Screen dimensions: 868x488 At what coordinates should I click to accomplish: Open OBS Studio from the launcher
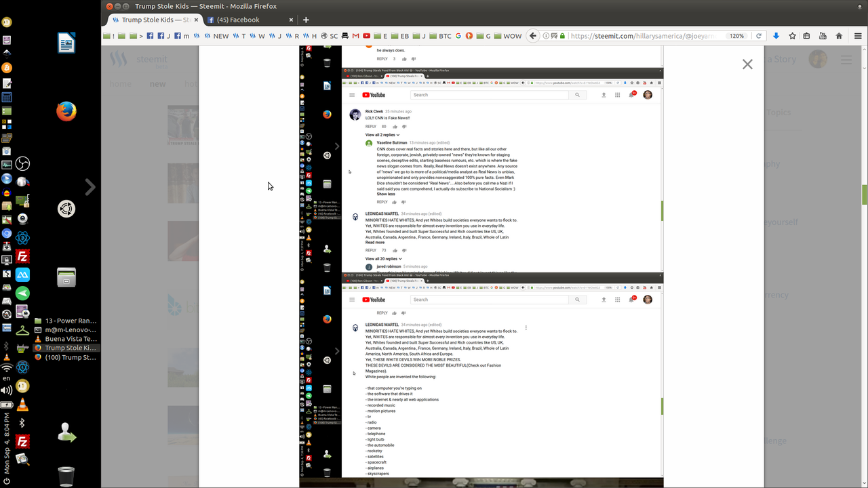pyautogui.click(x=22, y=164)
